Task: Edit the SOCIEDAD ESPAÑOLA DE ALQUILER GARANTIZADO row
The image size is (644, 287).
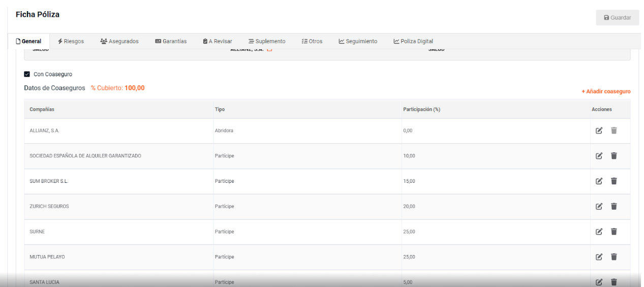Action: click(x=599, y=156)
